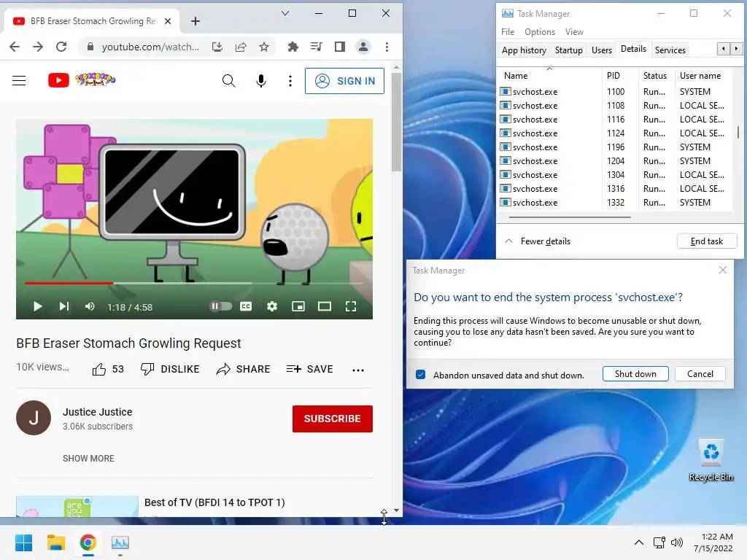Screen dimensions: 747x560
Task: Close the BFB Eraser tab
Action: [x=168, y=21]
